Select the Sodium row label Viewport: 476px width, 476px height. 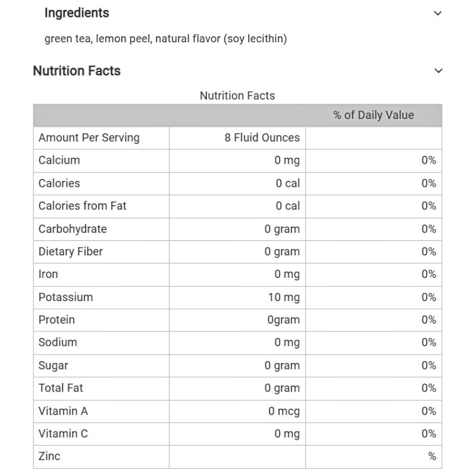point(58,343)
